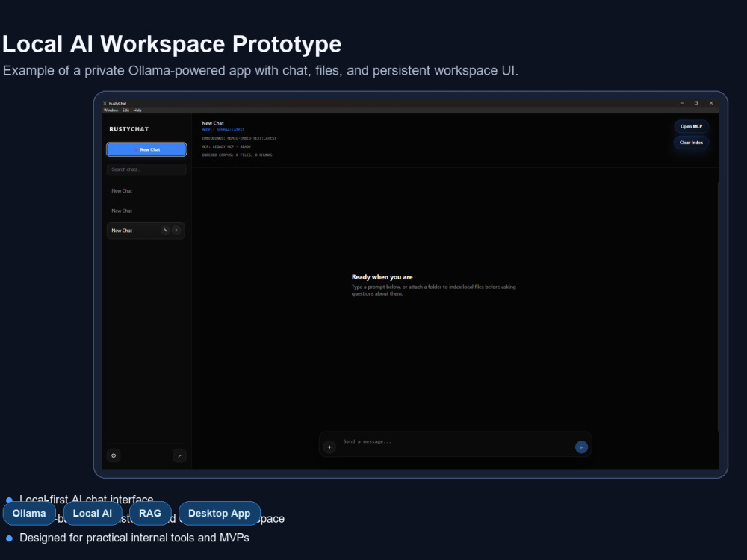Click the blue send message arrow
Viewport: 747px width, 560px height.
581,447
